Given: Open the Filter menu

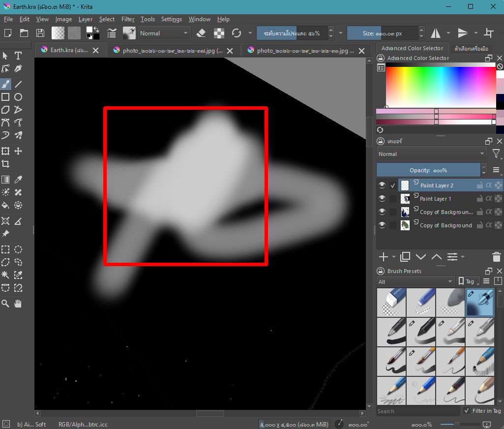Looking at the screenshot, I should [x=128, y=19].
